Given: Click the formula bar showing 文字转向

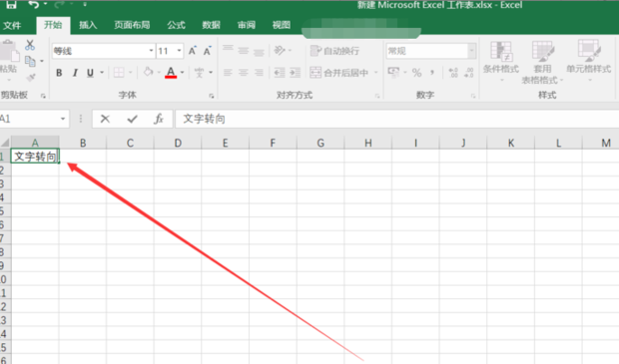Looking at the screenshot, I should (396, 119).
